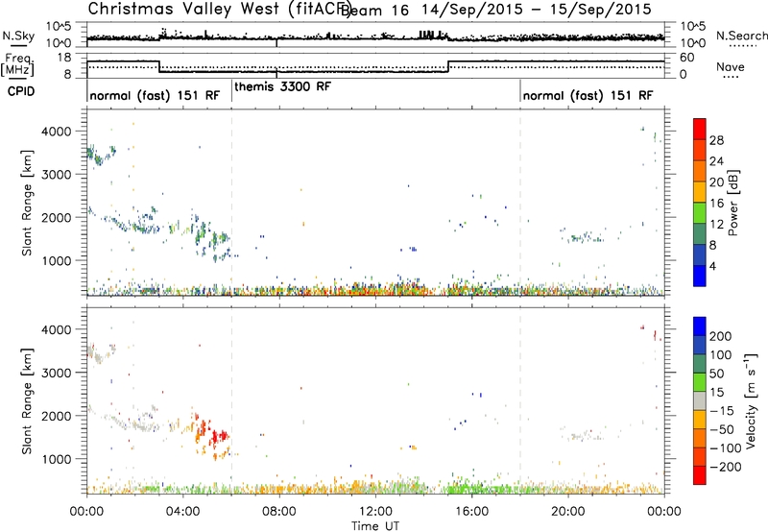The height and width of the screenshot is (532, 768).
Task: Click the "16:00" time axis label
Action: tap(471, 512)
